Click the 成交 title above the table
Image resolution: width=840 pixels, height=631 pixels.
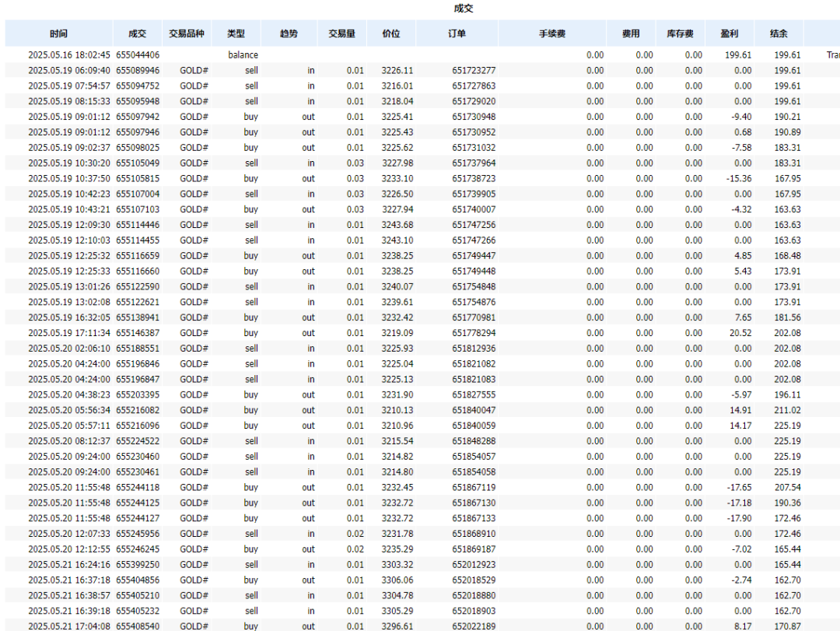tap(464, 8)
